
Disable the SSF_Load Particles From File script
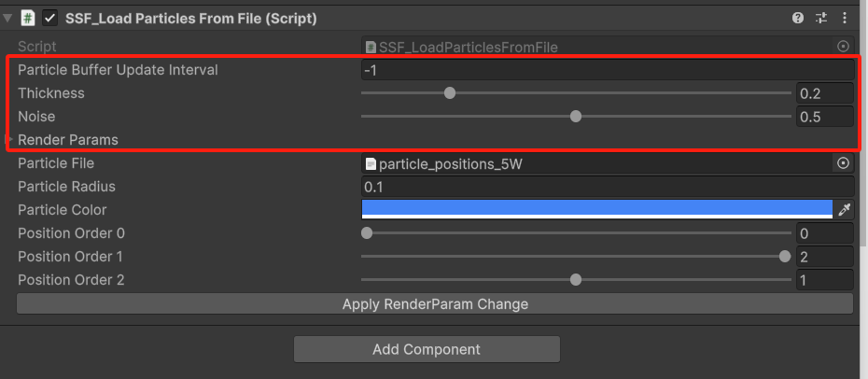point(50,18)
